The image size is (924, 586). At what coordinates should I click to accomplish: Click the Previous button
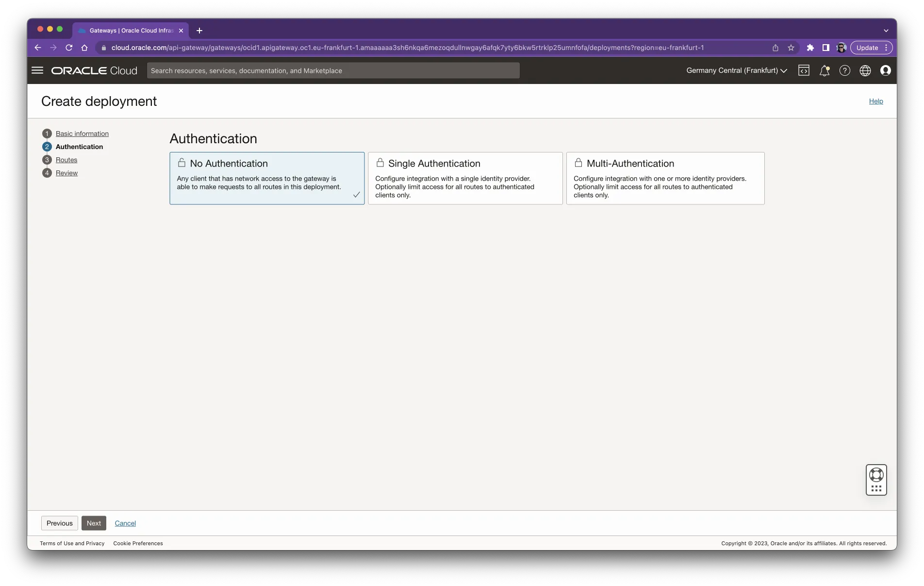[x=60, y=523]
